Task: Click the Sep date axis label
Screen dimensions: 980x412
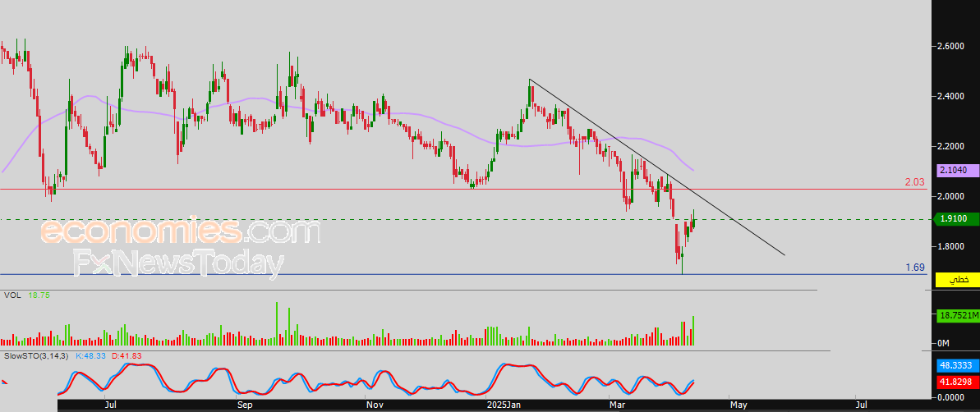Action: [x=244, y=405]
